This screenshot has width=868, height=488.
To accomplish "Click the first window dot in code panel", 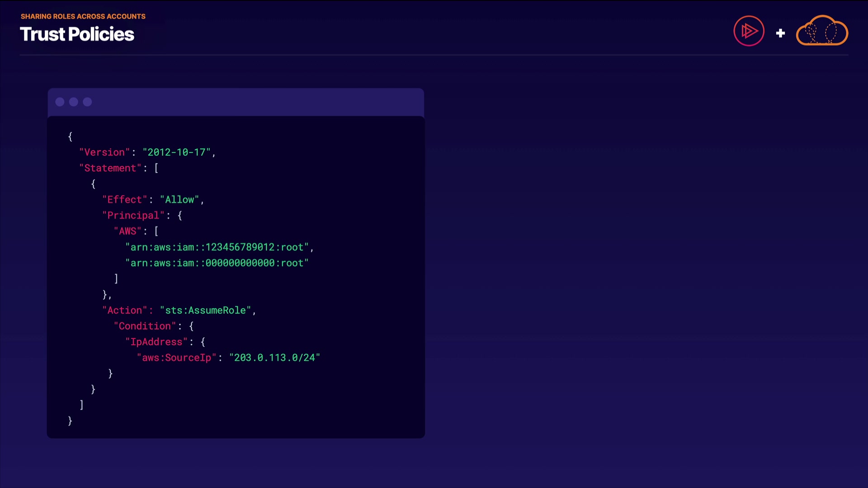I will [60, 102].
